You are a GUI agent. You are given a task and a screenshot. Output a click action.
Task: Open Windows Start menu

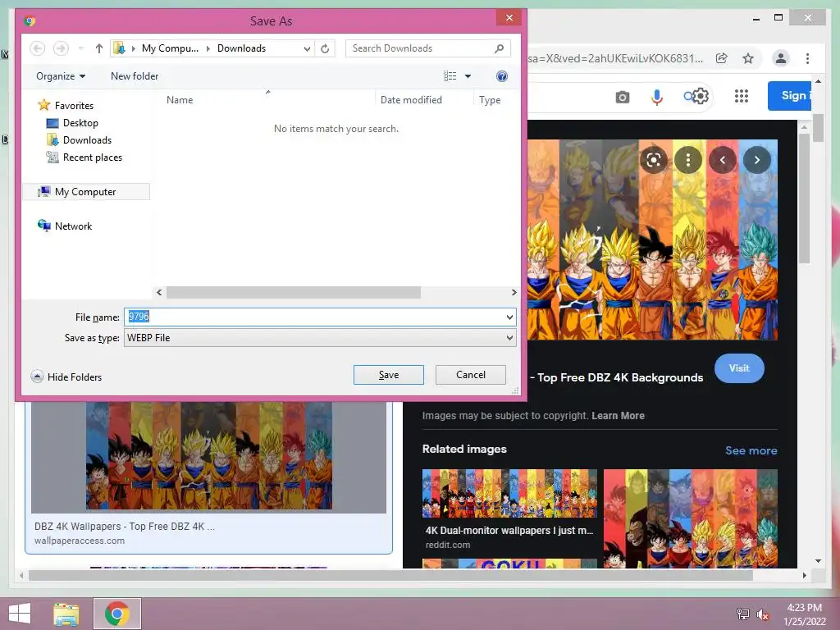(20, 614)
